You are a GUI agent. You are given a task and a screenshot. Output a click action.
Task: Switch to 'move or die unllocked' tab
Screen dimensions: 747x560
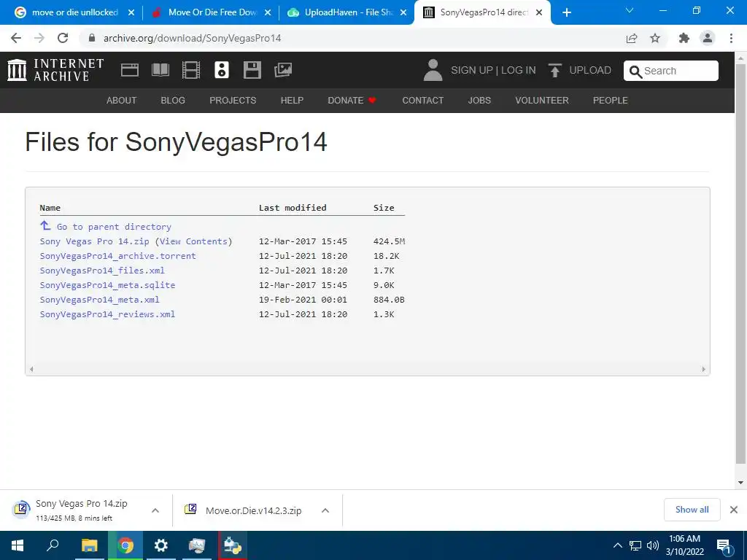point(74,13)
